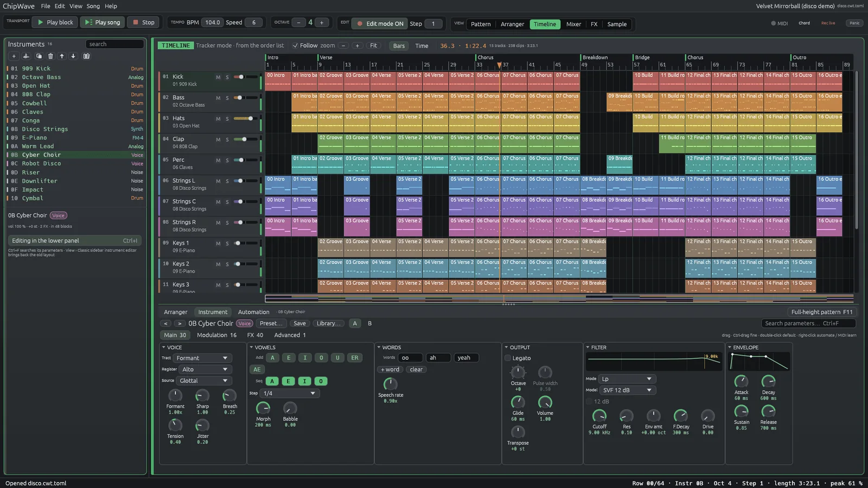Click the Panic button

click(x=854, y=23)
